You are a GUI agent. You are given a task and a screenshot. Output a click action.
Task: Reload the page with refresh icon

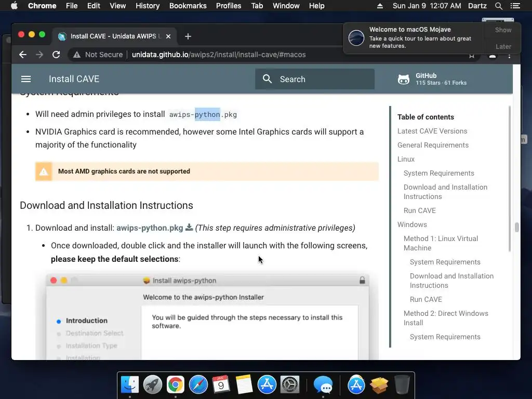[x=56, y=55]
